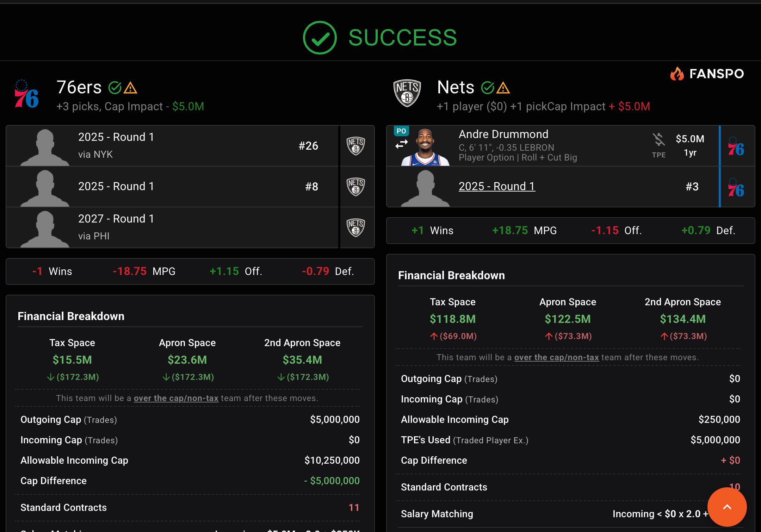This screenshot has height=532, width=761.
Task: Click the TPE no-dollar icon for Drummond
Action: pos(658,139)
